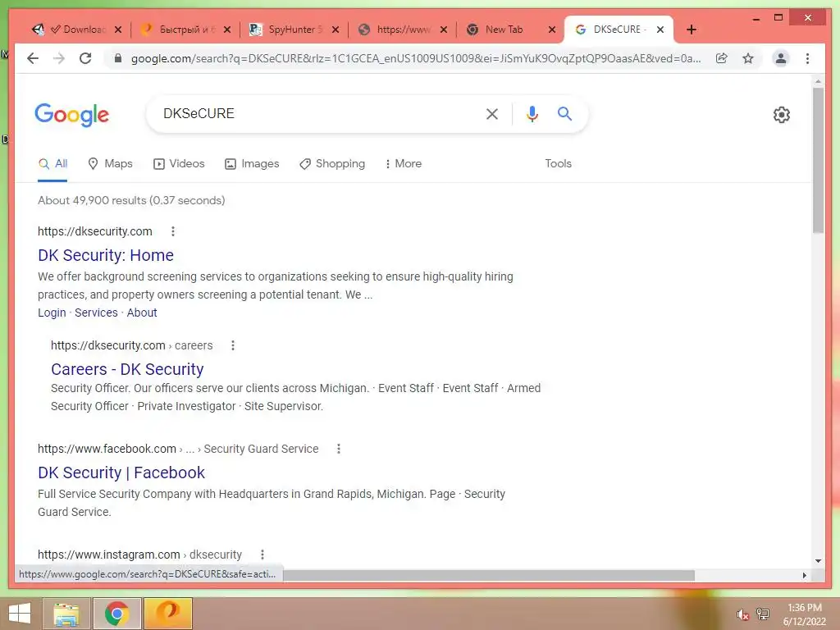Viewport: 840px width, 630px height.
Task: Open the Login sitelink
Action: pos(52,313)
